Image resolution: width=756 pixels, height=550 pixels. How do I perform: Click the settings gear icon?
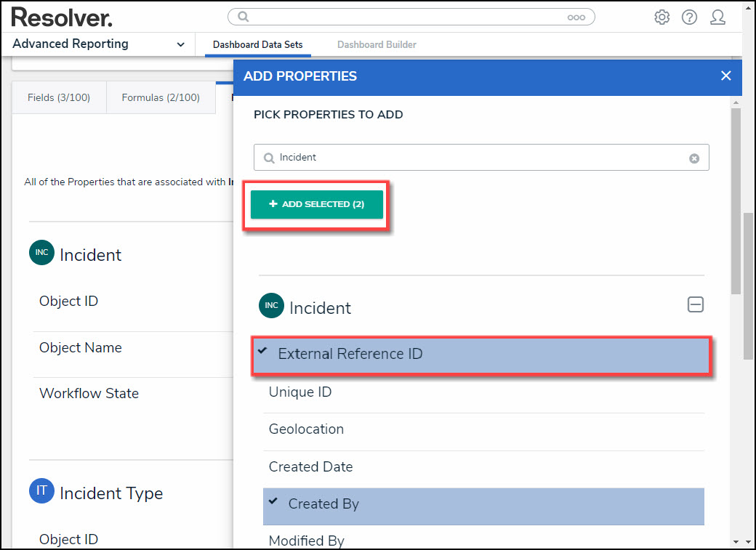(661, 17)
